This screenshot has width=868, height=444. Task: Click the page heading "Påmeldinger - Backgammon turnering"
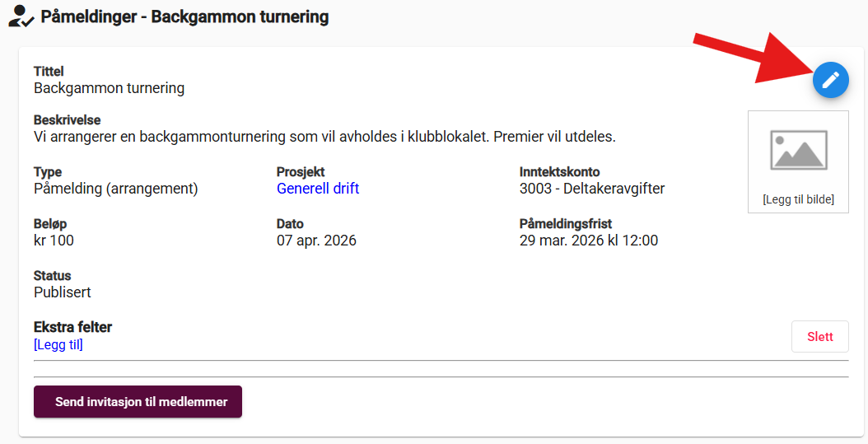pos(184,16)
